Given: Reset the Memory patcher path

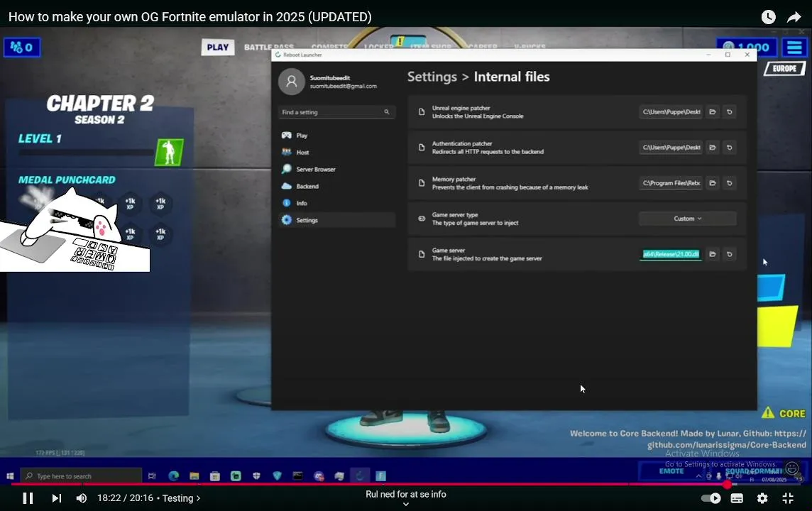Looking at the screenshot, I should point(729,183).
